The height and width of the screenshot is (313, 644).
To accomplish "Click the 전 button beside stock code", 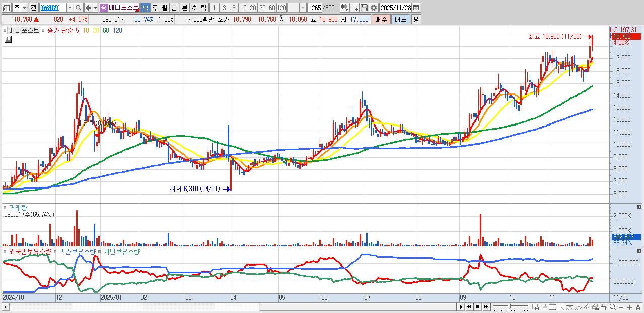I will click(x=33, y=8).
